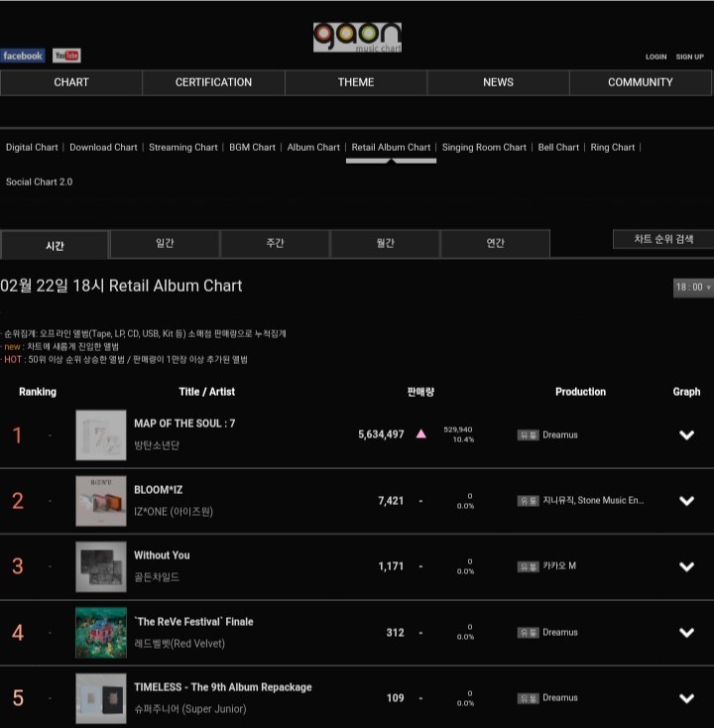714x728 pixels.
Task: Select the 월간 monthly tab
Action: 385,243
